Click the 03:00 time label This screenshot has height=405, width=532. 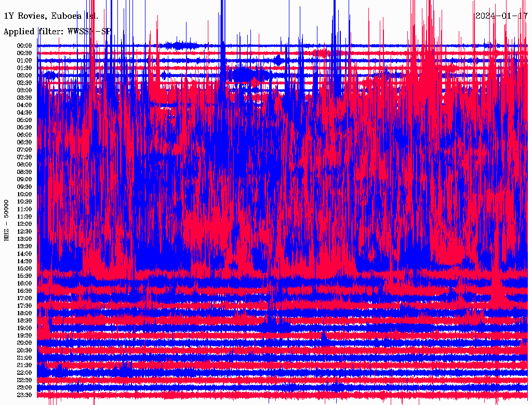(24, 90)
